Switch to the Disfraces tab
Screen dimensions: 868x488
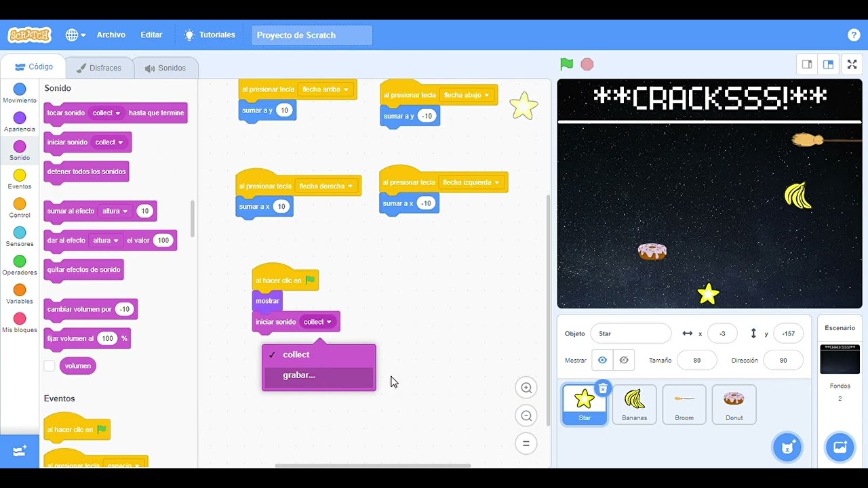99,68
